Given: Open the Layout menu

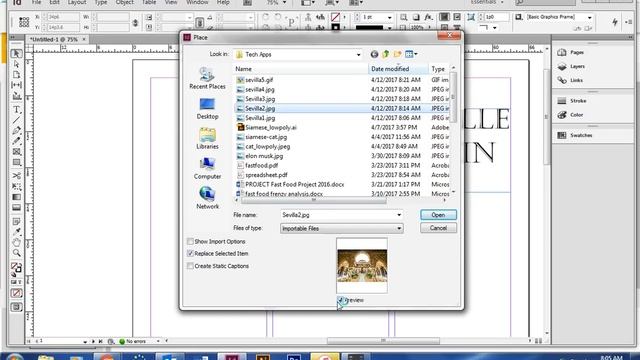Looking at the screenshot, I should pos(77,2).
